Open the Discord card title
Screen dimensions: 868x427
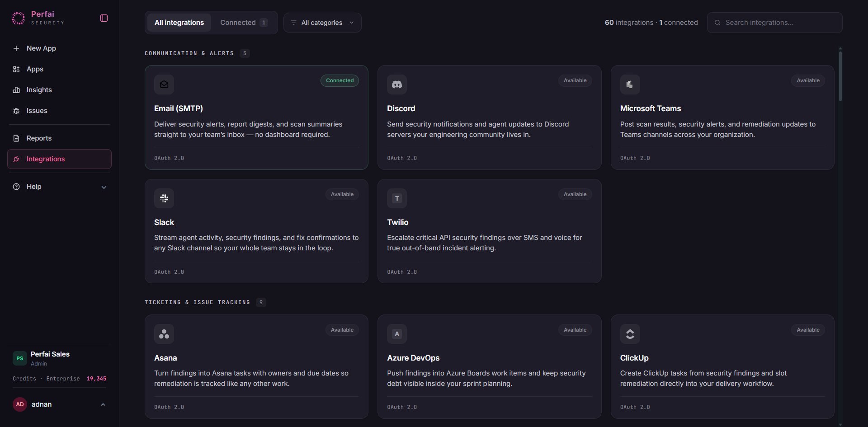pos(401,108)
